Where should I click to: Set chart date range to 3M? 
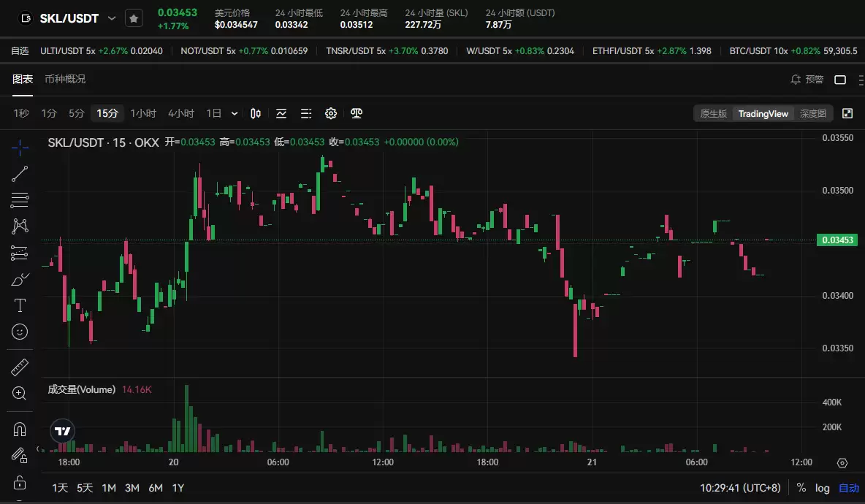[x=132, y=488]
